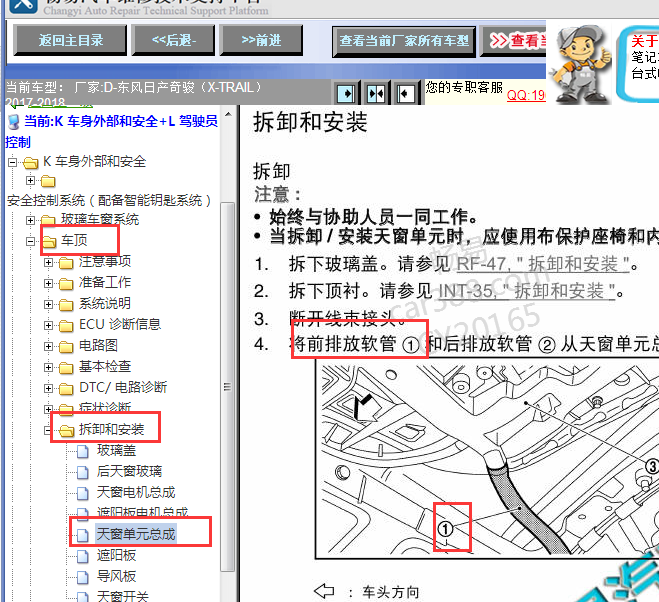Select the 拆卸和安装 folder icon
This screenshot has width=659, height=602.
66,430
